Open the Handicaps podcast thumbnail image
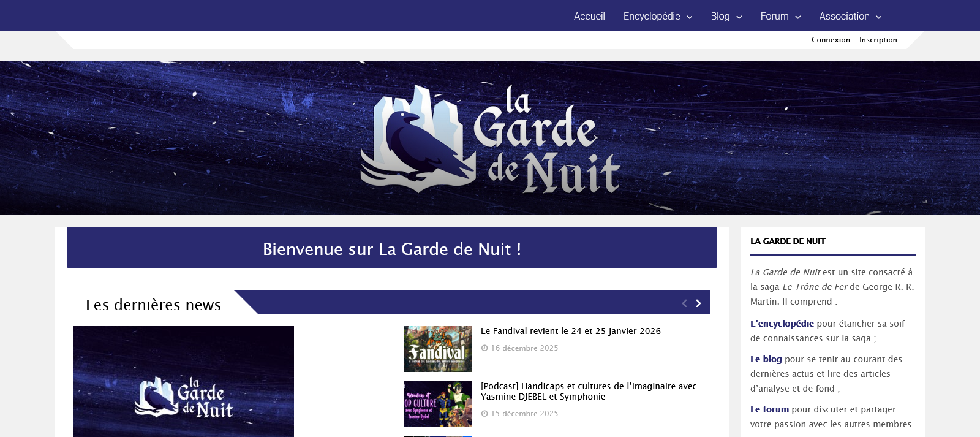 437,404
